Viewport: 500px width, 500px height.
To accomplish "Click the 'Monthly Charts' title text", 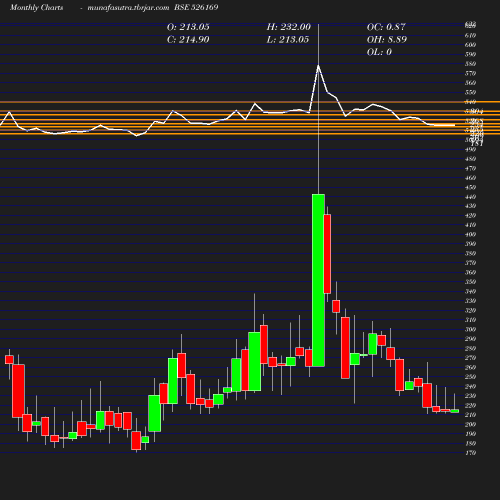I will (x=36, y=7).
